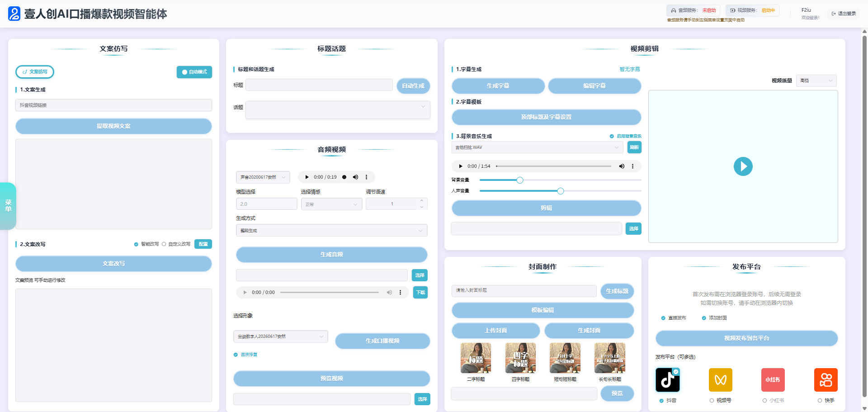Select the 视频号 platform icon
The height and width of the screenshot is (412, 868).
[720, 380]
